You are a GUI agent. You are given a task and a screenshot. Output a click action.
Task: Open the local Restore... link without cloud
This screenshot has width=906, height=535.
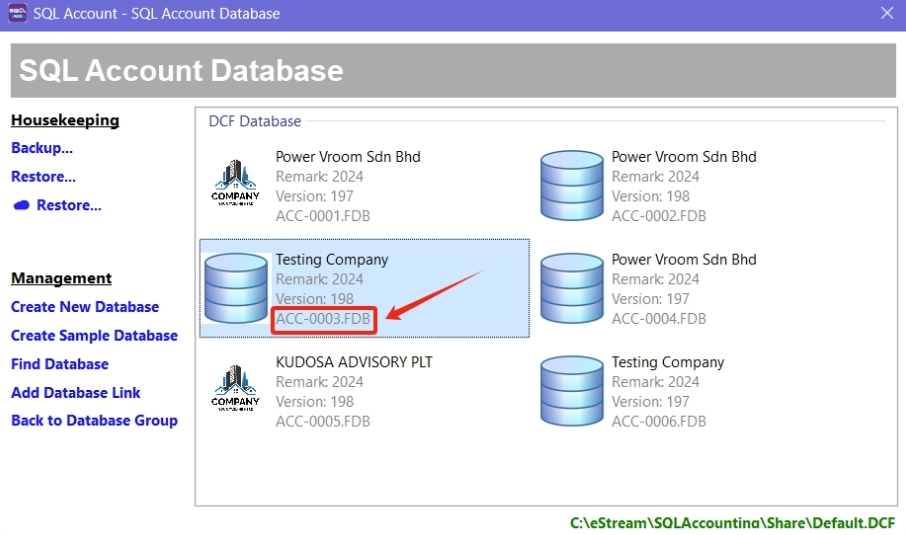tap(43, 176)
